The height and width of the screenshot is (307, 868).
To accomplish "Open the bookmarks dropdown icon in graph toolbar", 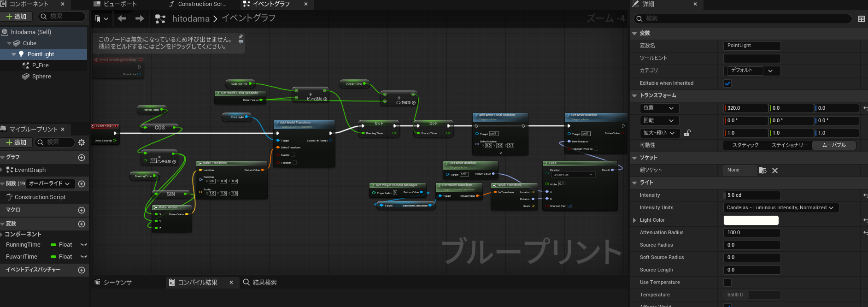I will [101, 19].
